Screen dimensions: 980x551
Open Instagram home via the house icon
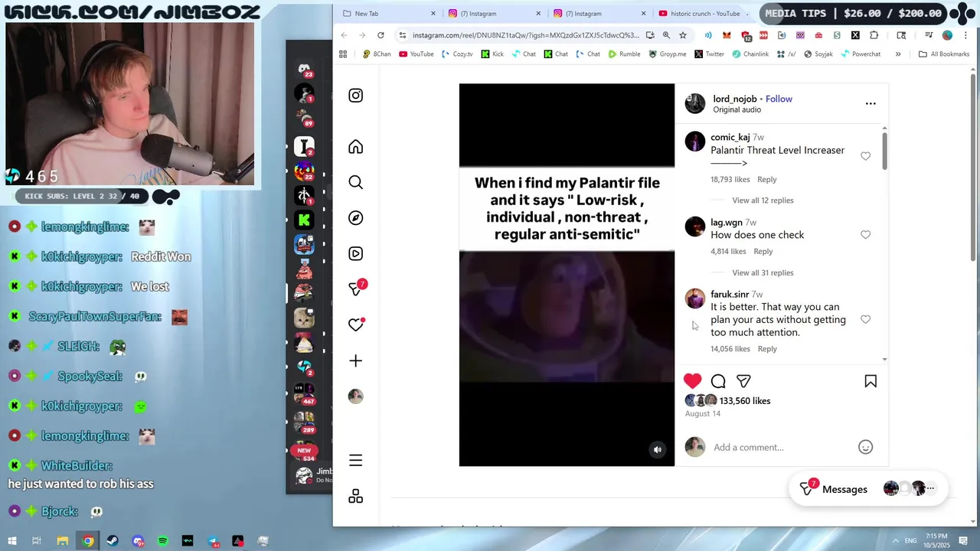[355, 147]
